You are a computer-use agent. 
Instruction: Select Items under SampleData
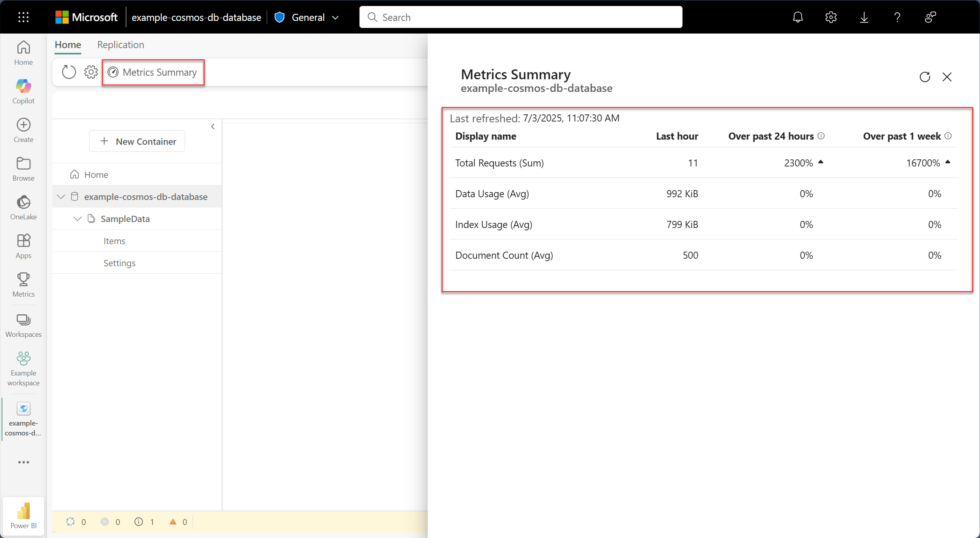[x=114, y=241]
